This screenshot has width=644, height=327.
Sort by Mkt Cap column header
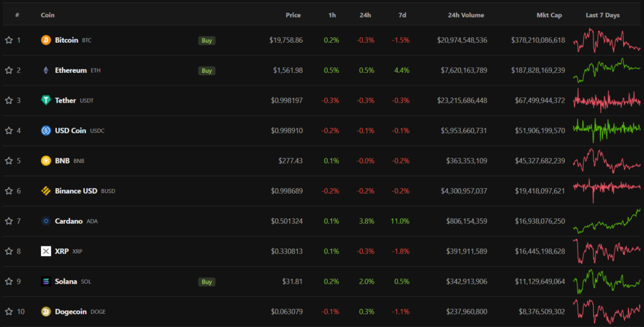(549, 15)
